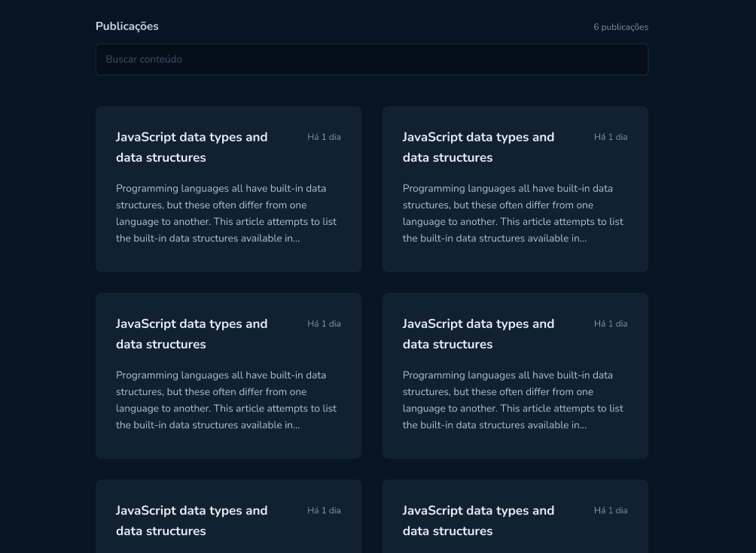Click "Há 1 dia" on the bottom-right card
The image size is (756, 553).
(x=611, y=511)
